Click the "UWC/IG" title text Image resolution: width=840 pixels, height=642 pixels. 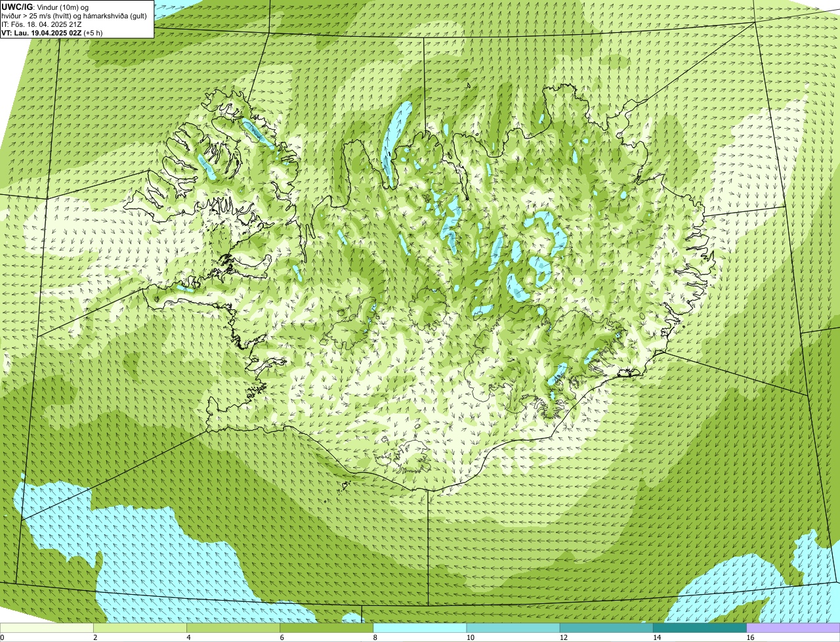[17, 7]
